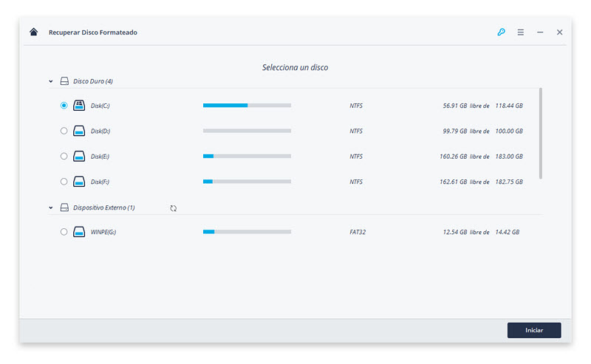
Task: Open the hamburger menu
Action: [521, 32]
